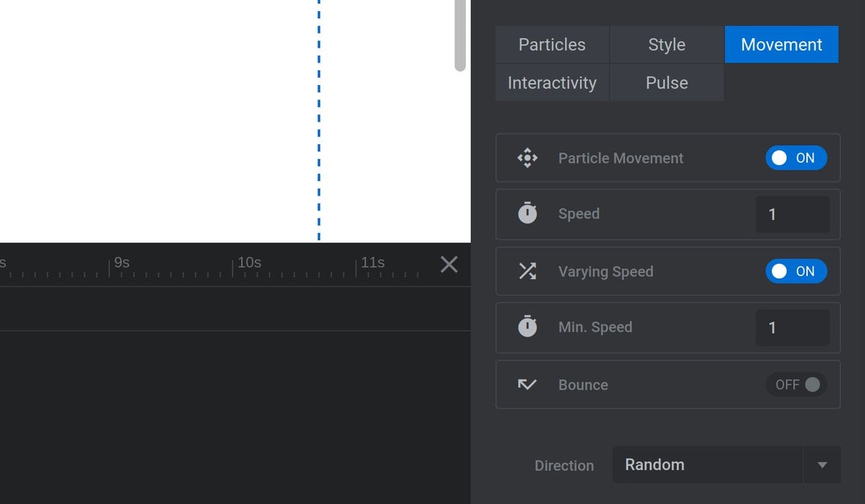
Task: Click the Particle Movement arrows icon
Action: coord(527,158)
